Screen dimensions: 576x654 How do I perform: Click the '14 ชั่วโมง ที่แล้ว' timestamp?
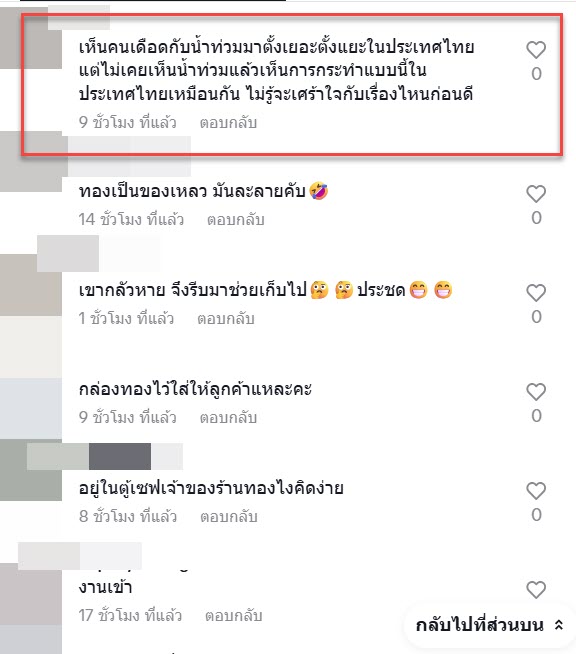point(131,219)
